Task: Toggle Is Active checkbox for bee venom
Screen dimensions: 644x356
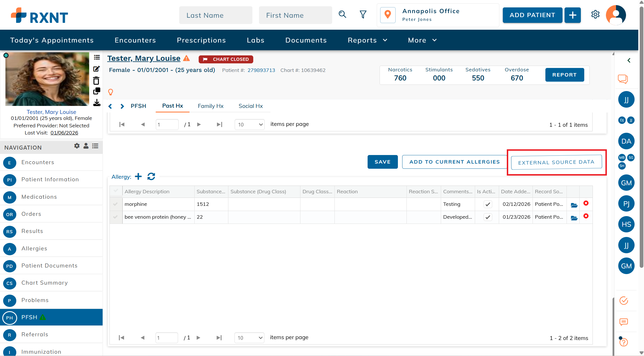Action: [488, 217]
